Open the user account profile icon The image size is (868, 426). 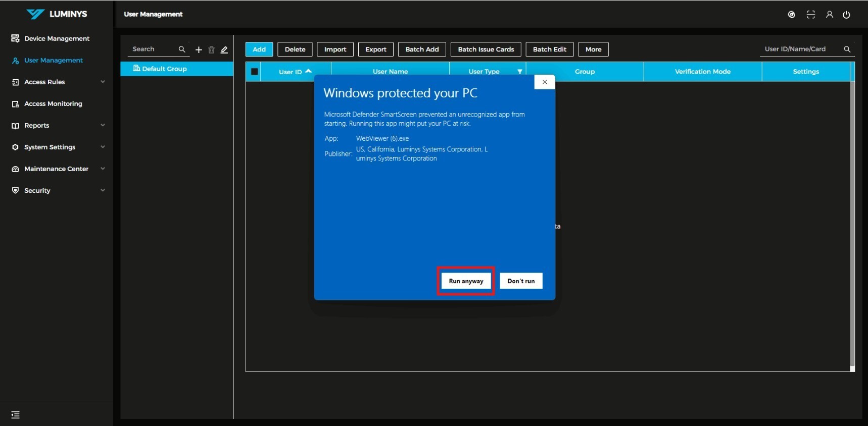pos(829,15)
